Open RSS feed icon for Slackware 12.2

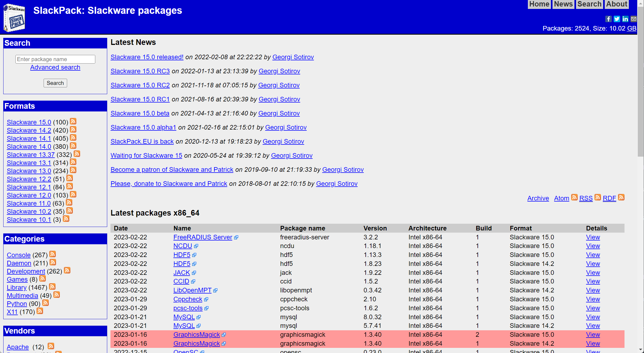(70, 178)
